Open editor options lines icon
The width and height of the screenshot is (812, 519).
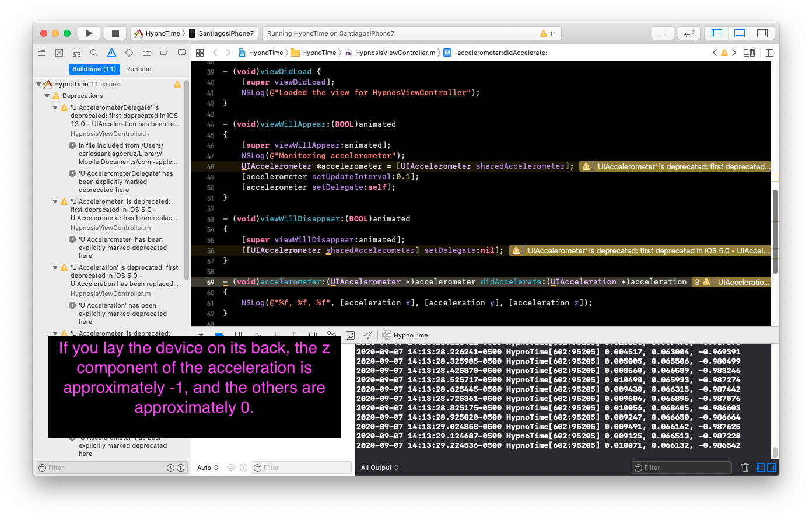point(750,53)
